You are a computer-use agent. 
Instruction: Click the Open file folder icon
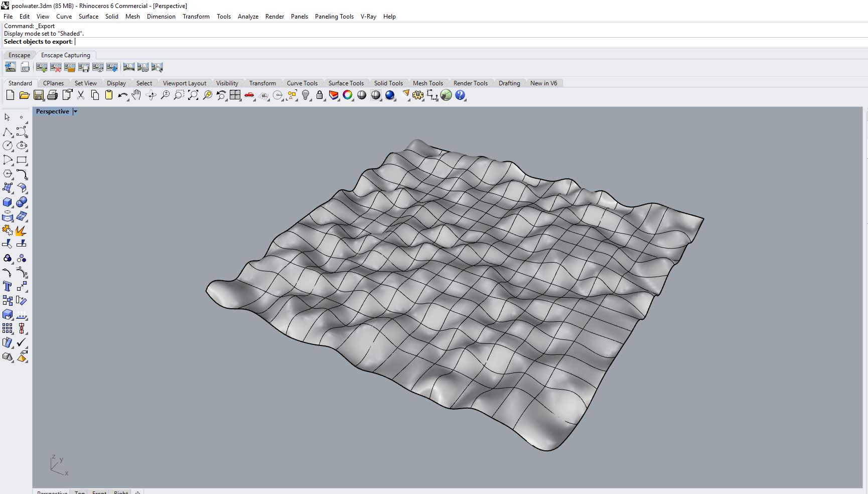coord(24,95)
